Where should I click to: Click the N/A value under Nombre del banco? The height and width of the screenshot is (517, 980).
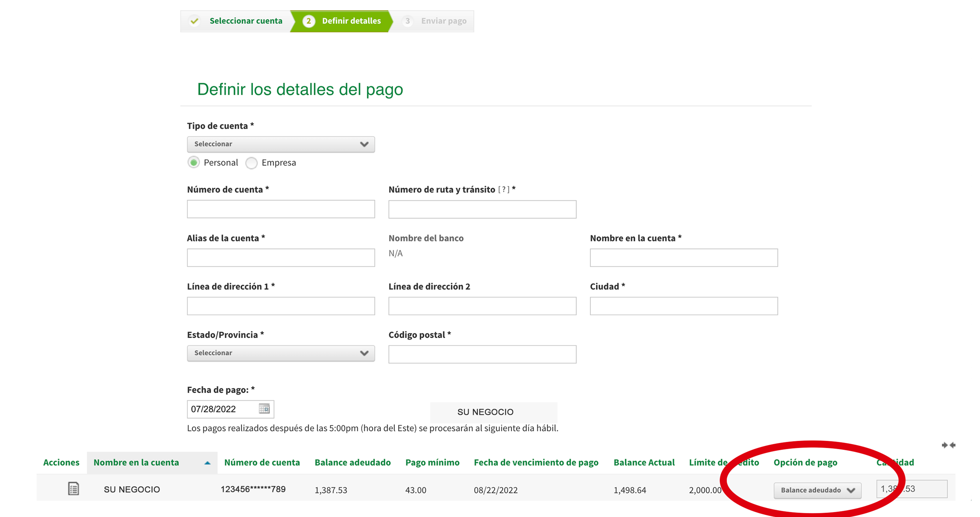(396, 253)
